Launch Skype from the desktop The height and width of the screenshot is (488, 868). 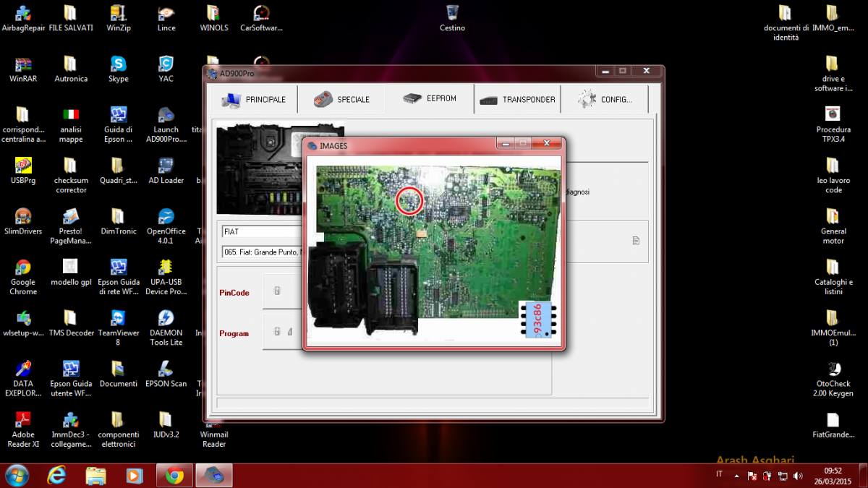(x=118, y=69)
